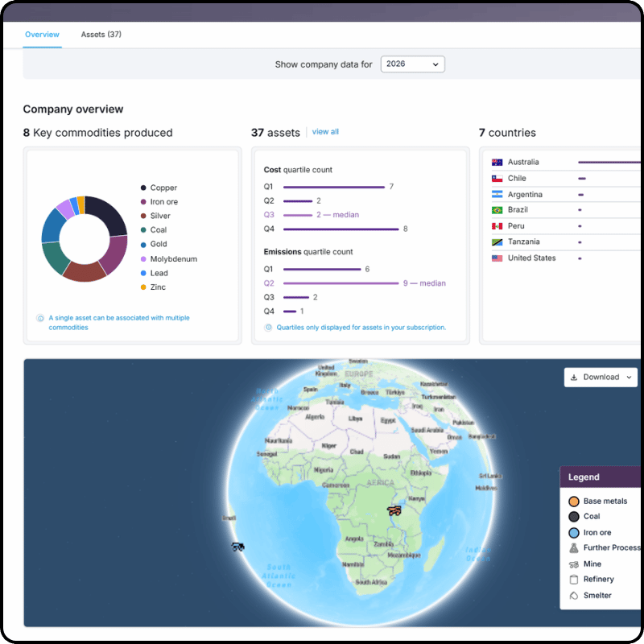Click the United States flag icon
Viewport: 644px width, 644px height.
click(x=497, y=258)
